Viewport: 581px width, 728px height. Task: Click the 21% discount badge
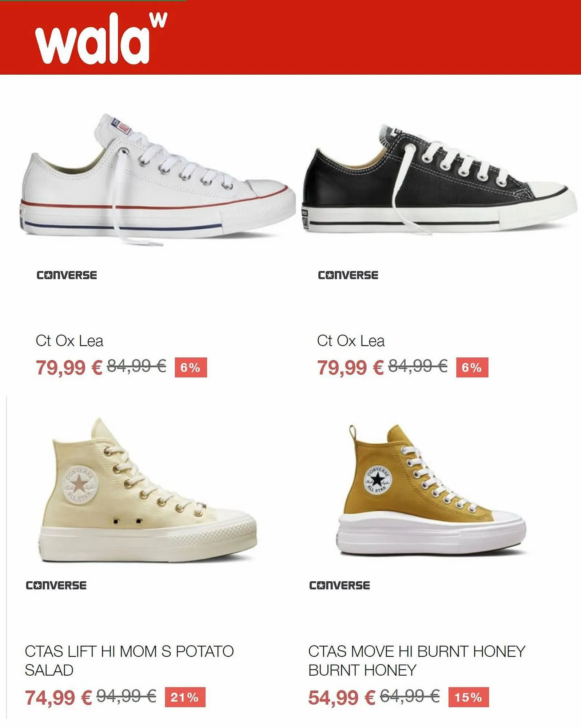[x=185, y=697]
